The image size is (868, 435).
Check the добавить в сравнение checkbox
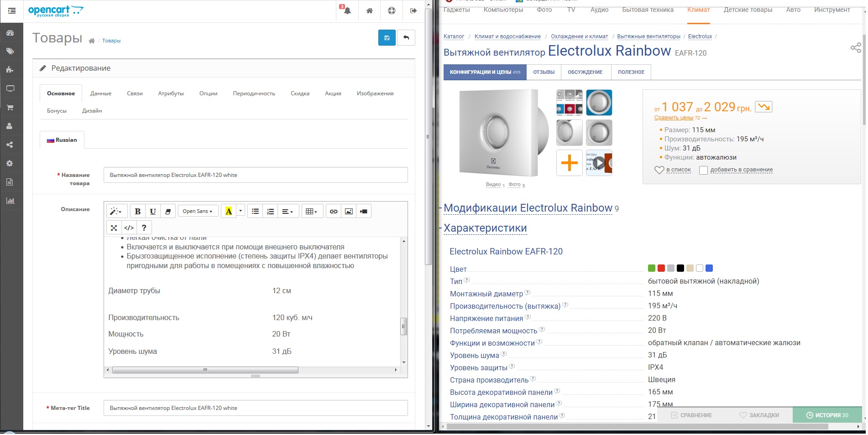pos(703,170)
